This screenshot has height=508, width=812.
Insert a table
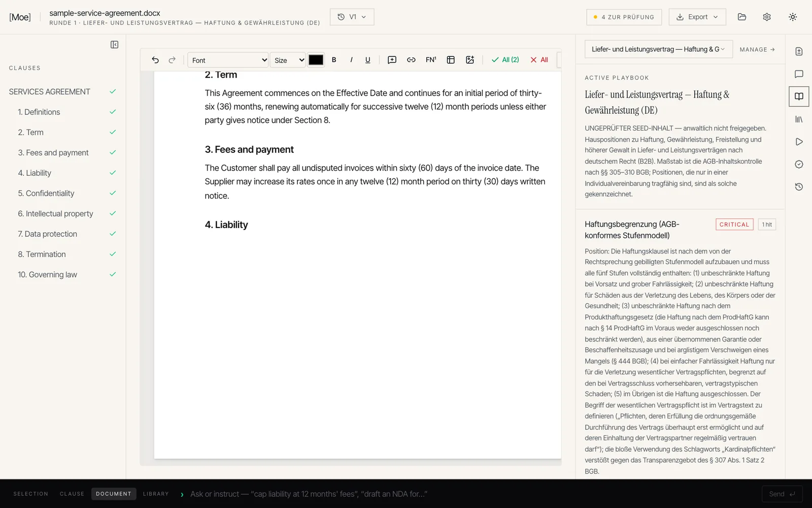(451, 60)
